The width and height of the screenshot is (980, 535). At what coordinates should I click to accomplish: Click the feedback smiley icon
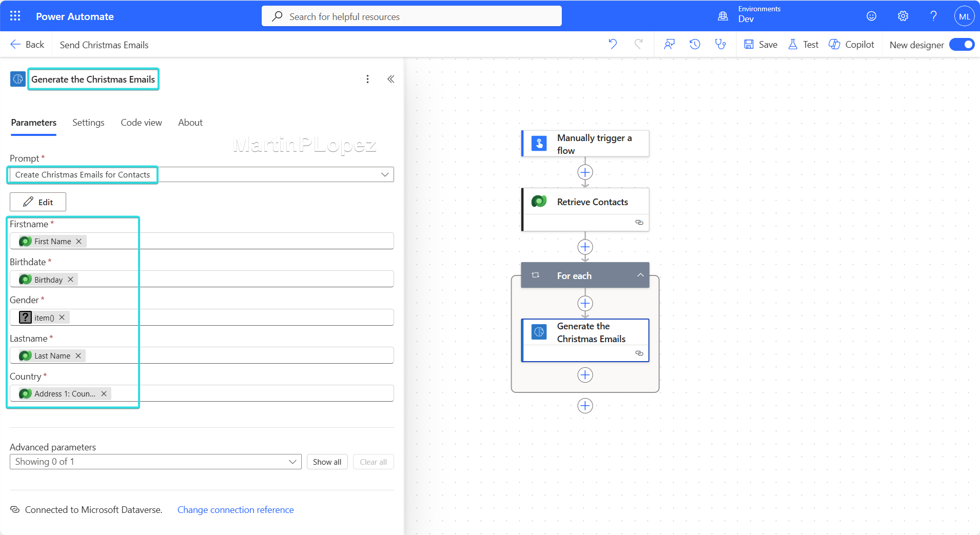pos(871,16)
